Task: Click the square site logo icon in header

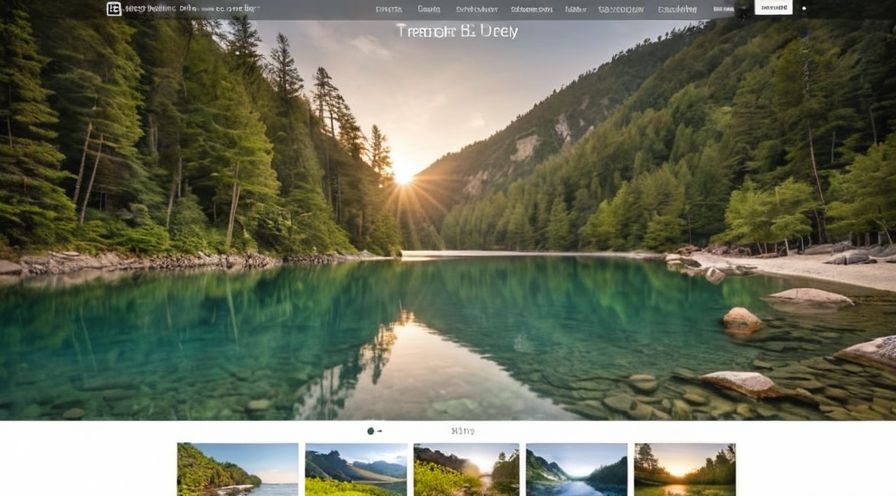Action: (x=114, y=9)
